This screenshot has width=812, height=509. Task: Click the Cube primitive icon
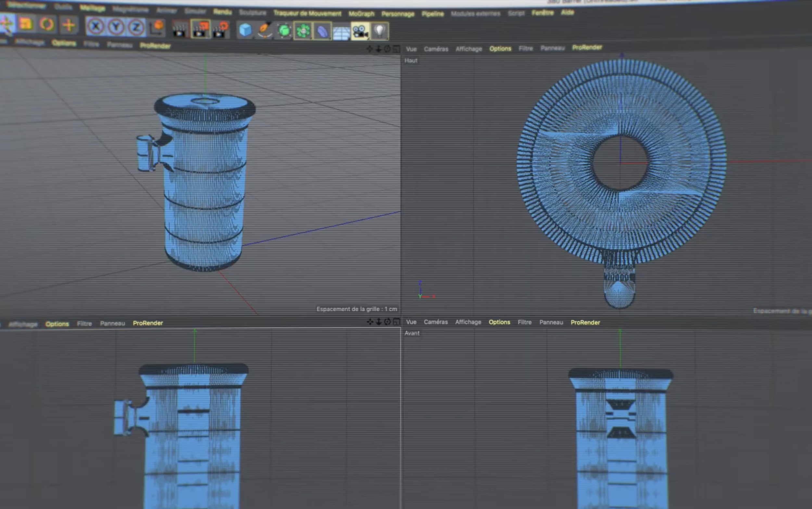pos(245,30)
